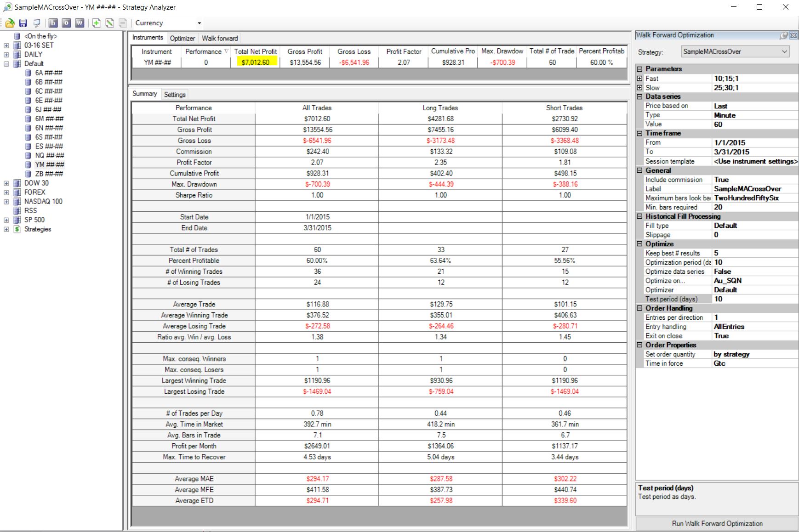Click the ES ##-## instrument icon
799x532 pixels.
[x=28, y=147]
